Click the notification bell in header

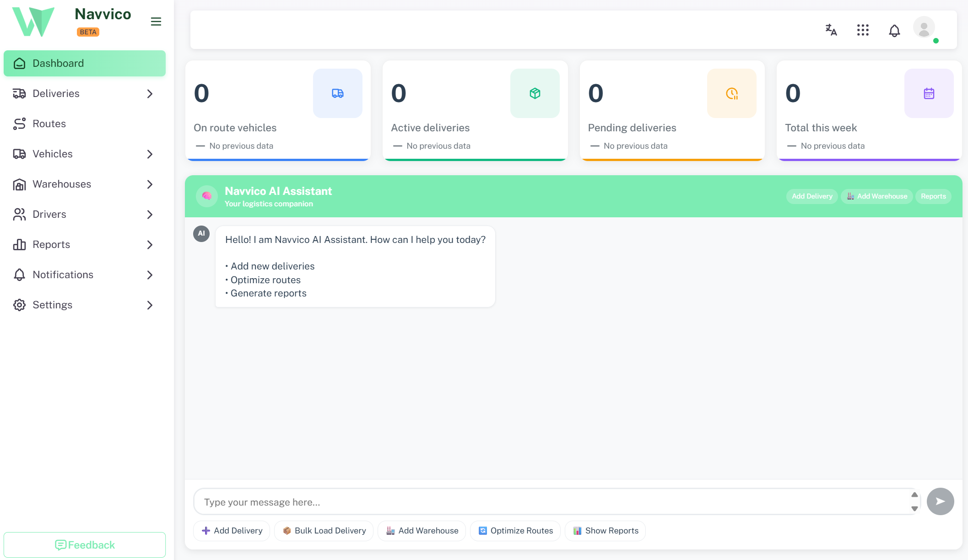coord(894,31)
